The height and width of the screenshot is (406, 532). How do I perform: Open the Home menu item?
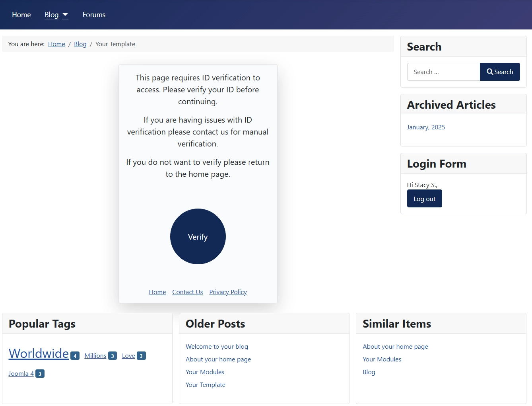tap(21, 15)
